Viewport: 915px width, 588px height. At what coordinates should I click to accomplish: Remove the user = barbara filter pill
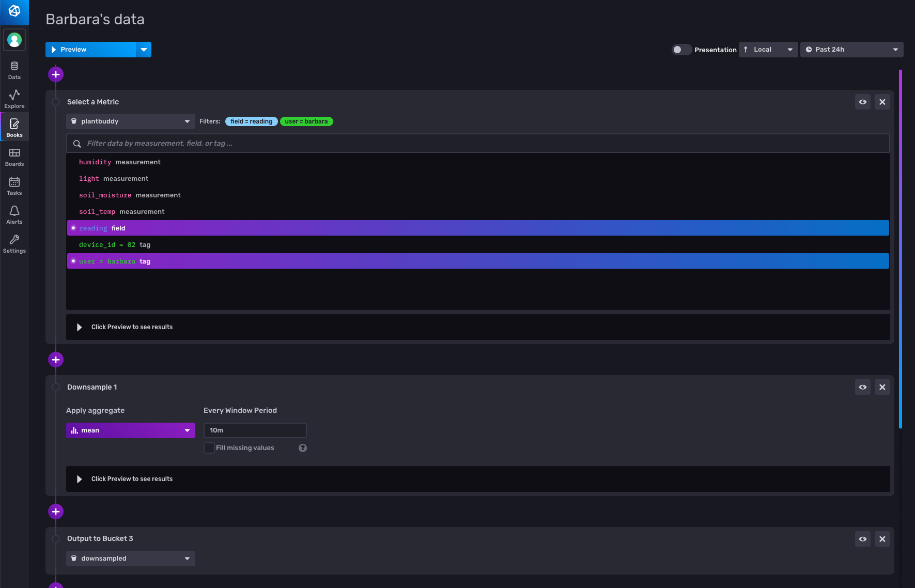click(x=306, y=121)
